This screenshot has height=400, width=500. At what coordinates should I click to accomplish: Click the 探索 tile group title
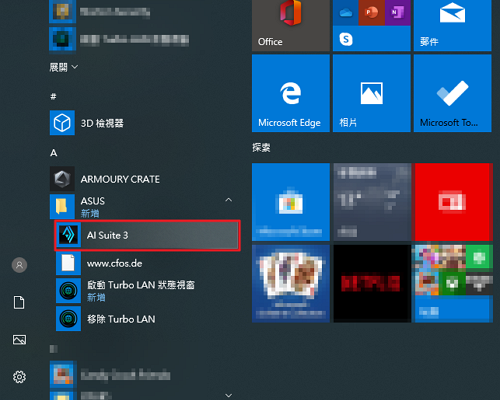261,148
